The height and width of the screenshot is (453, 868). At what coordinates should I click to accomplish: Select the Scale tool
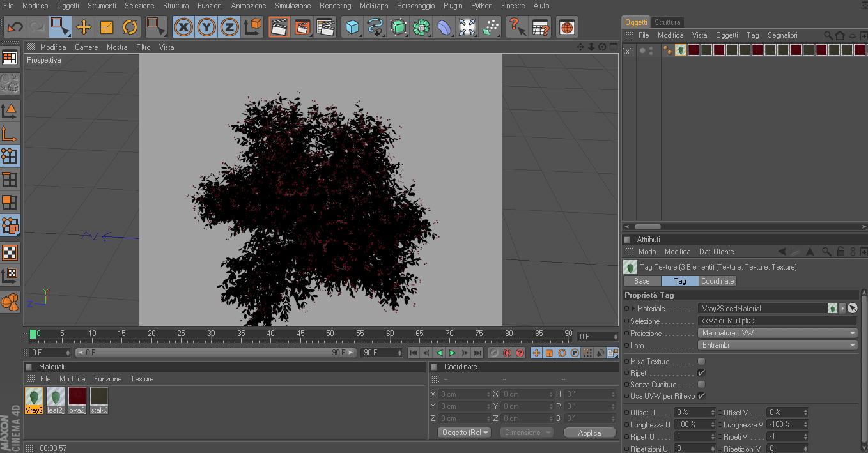point(107,27)
